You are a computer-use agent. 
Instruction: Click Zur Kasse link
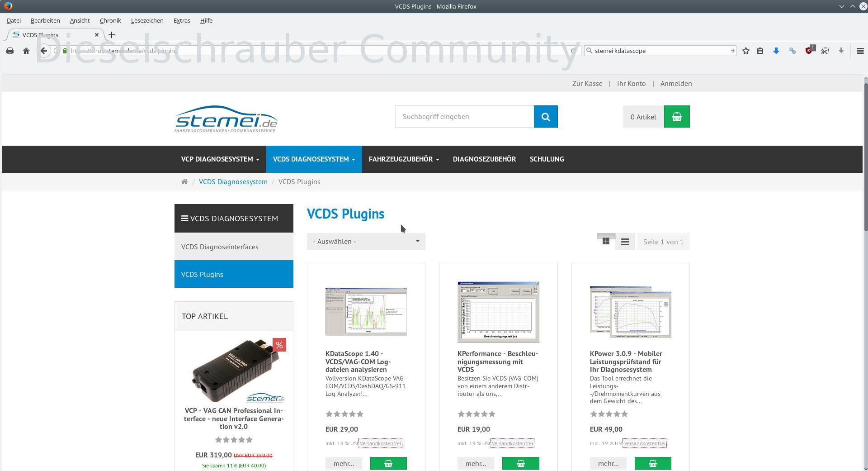tap(587, 84)
